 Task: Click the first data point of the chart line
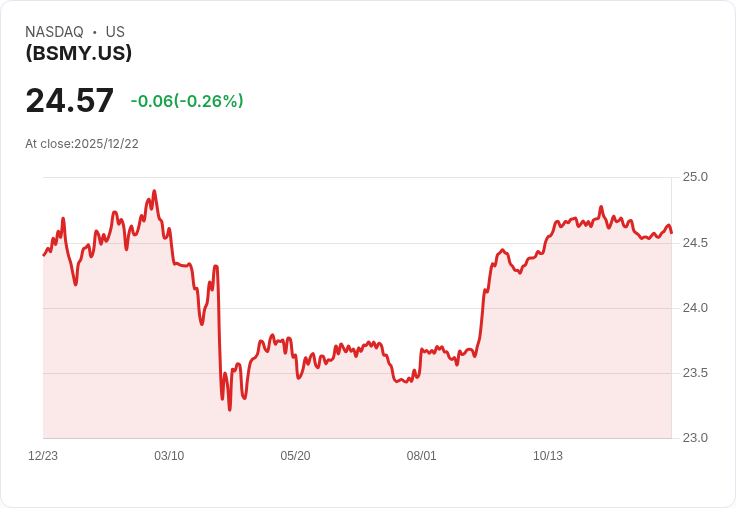click(x=44, y=255)
